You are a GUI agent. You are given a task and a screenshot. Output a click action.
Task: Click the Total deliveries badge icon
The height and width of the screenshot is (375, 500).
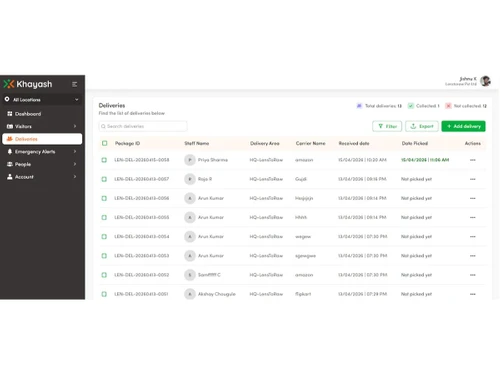[x=359, y=106]
